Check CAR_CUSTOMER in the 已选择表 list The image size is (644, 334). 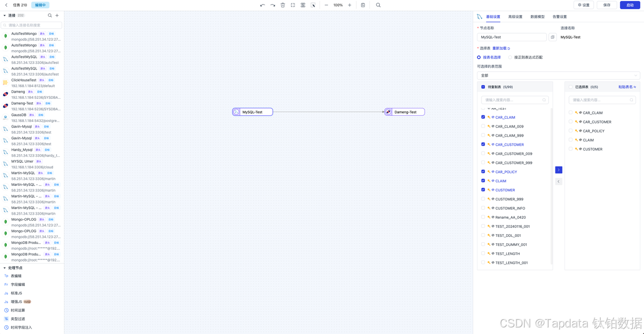(571, 122)
